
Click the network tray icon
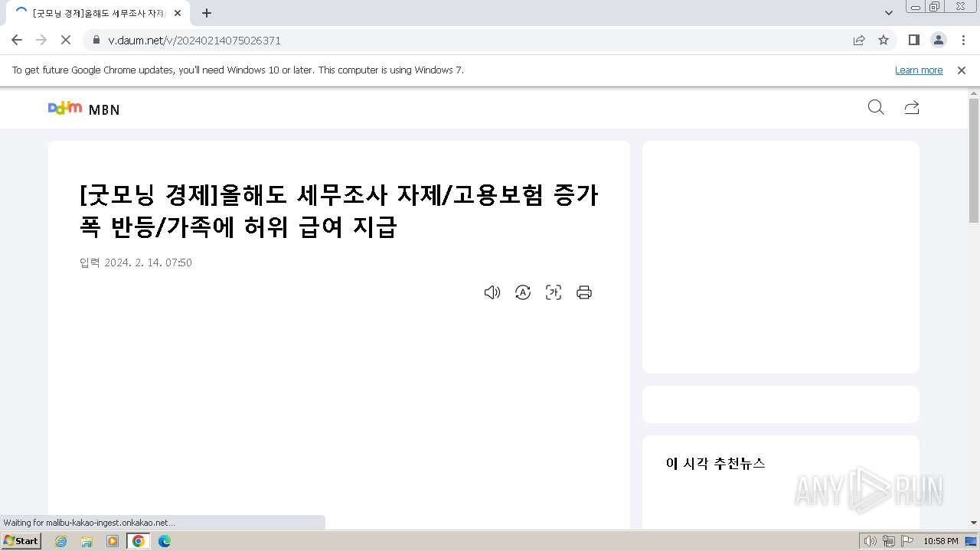(x=889, y=541)
